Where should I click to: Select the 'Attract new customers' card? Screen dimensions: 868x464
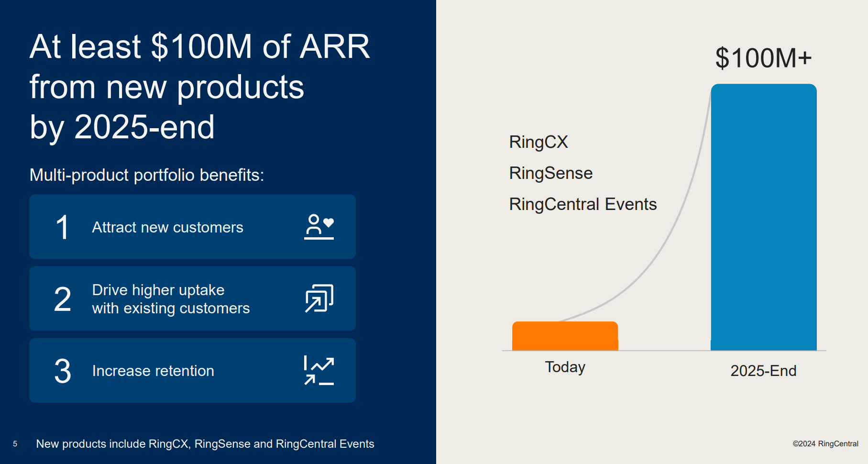(x=192, y=227)
